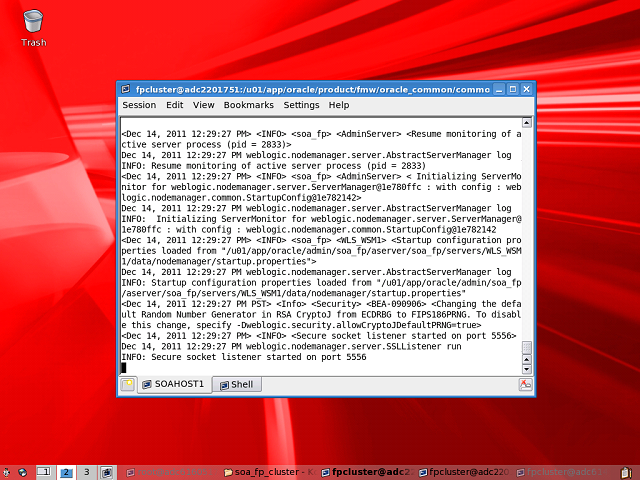Switch to the fourth desktop in pager
The image size is (640, 480).
point(107,472)
